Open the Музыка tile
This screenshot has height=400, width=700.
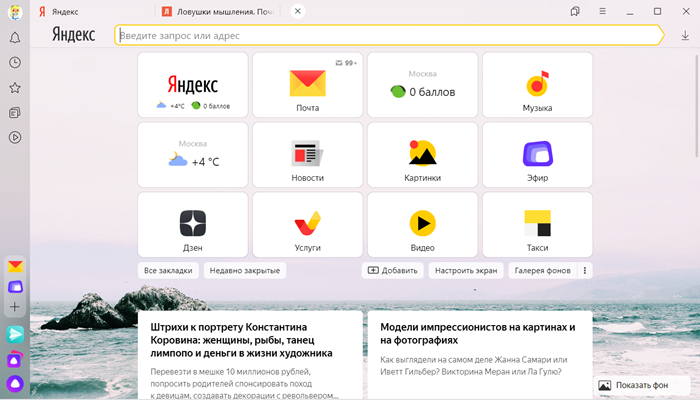538,85
